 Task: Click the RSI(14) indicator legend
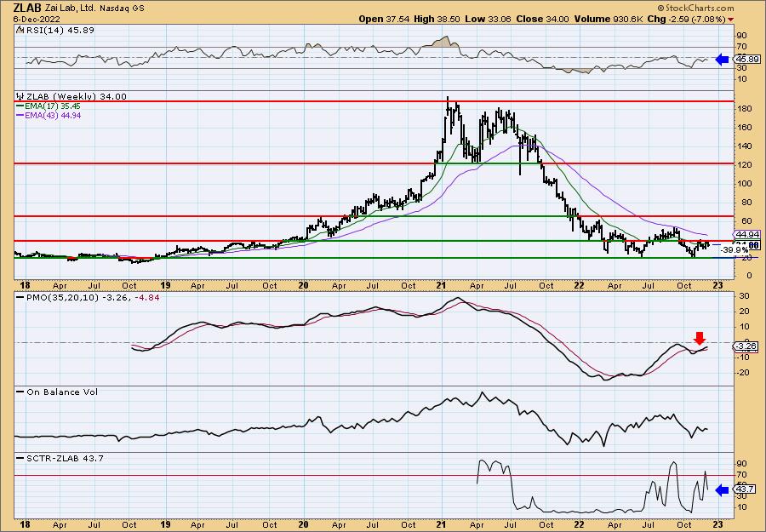pos(59,31)
